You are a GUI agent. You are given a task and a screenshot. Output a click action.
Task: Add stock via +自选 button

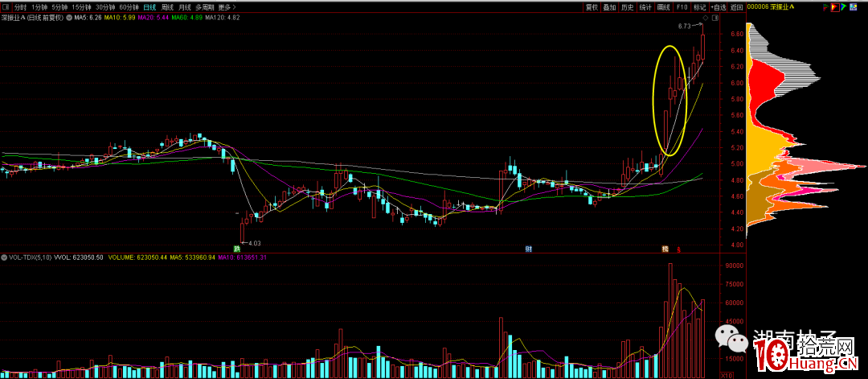718,7
